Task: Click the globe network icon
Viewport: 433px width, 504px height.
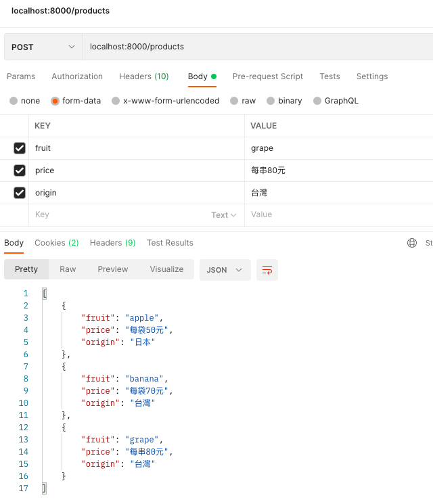Action: tap(412, 243)
